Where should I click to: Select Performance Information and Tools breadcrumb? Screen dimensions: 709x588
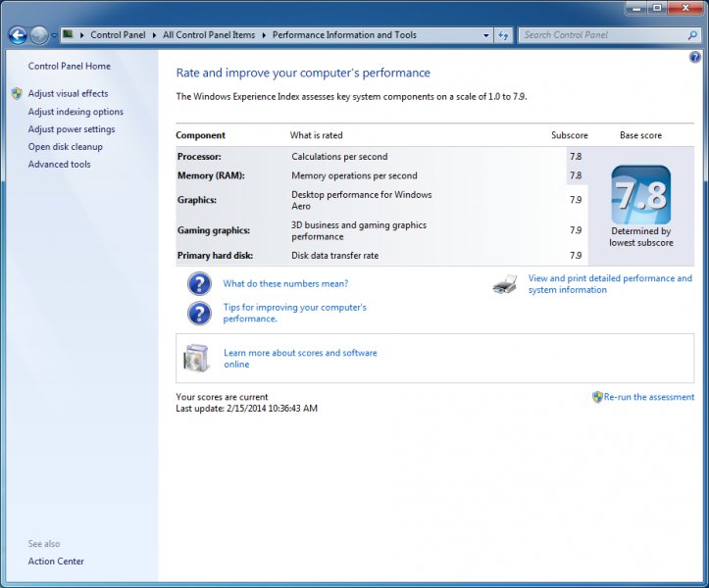344,35
